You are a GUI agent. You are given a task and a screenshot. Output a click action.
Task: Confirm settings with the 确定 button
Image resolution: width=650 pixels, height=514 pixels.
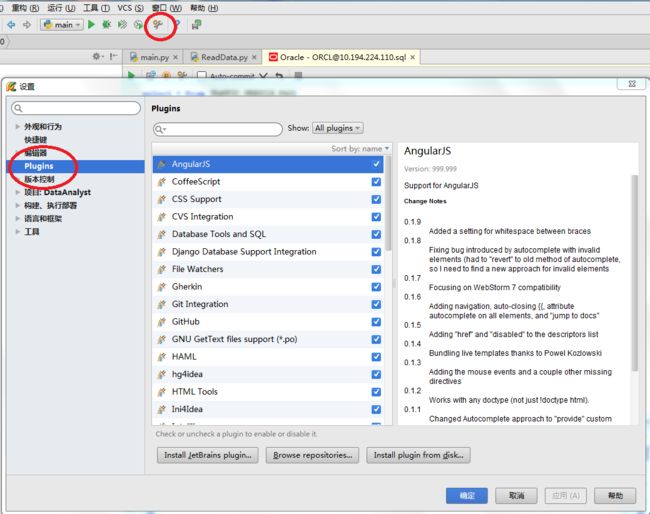(x=467, y=495)
